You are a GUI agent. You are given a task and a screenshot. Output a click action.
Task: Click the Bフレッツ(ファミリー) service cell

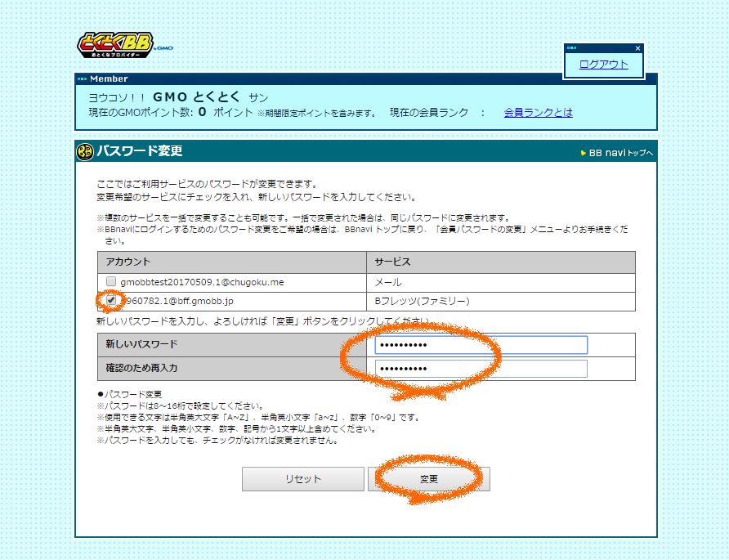point(422,301)
